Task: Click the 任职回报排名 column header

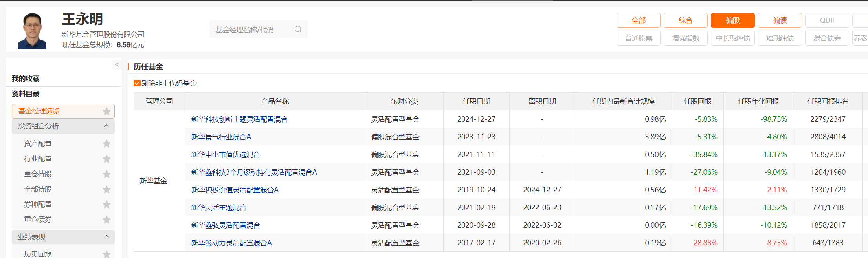Action: [x=828, y=101]
